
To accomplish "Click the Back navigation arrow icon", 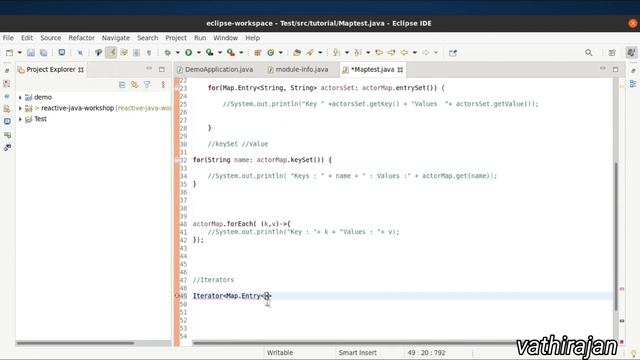I will tap(404, 53).
